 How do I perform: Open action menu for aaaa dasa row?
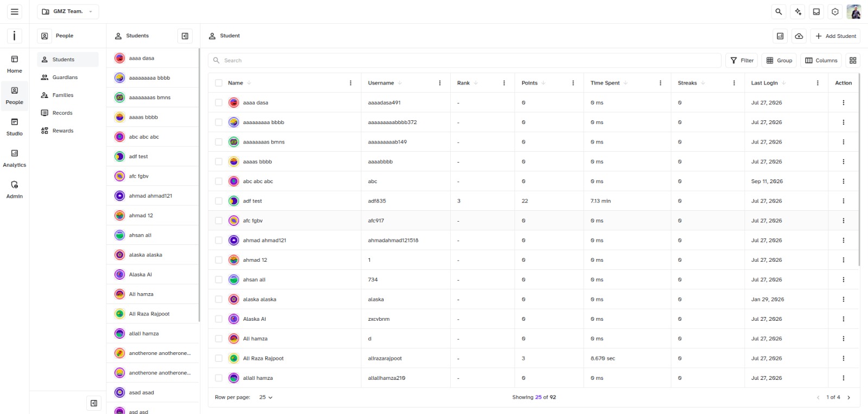point(843,102)
